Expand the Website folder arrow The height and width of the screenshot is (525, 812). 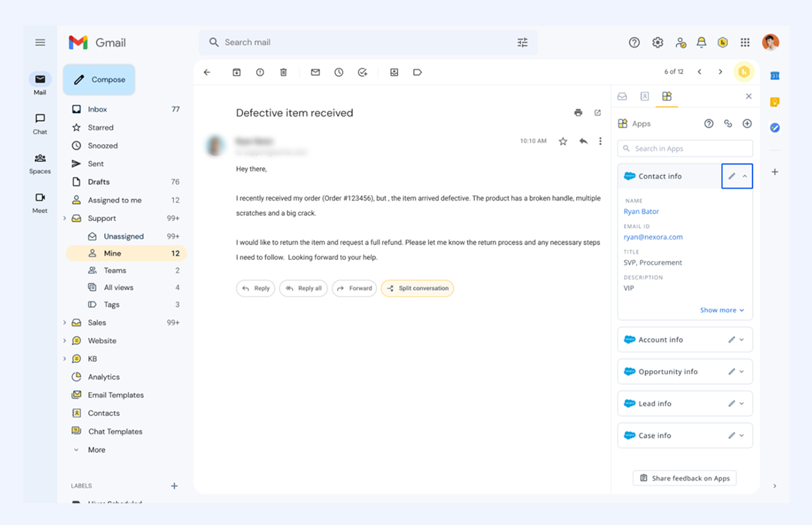(x=65, y=341)
